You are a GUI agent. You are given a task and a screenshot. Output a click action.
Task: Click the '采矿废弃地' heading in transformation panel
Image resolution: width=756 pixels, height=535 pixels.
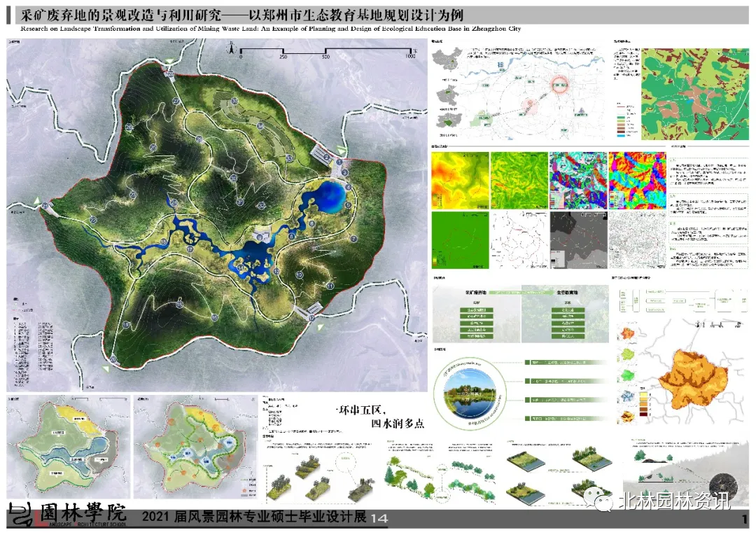pyautogui.click(x=476, y=293)
